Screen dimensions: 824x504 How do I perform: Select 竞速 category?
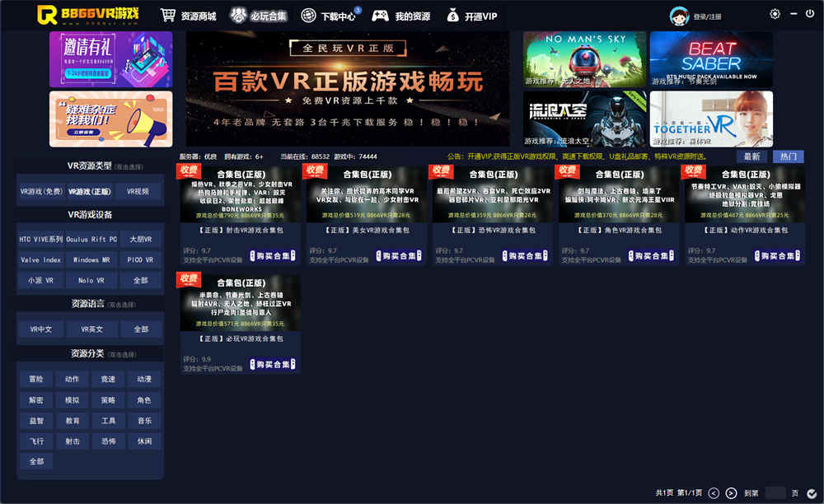108,379
